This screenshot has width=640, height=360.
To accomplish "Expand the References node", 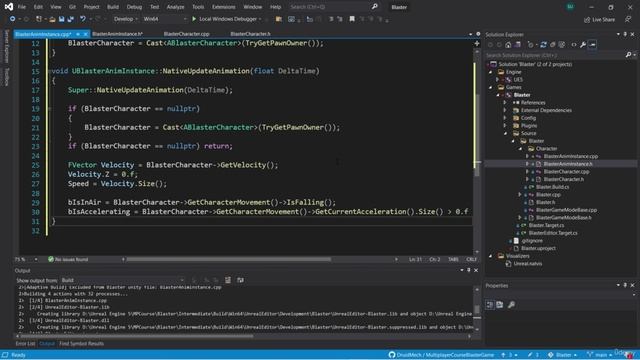I will tap(505, 102).
